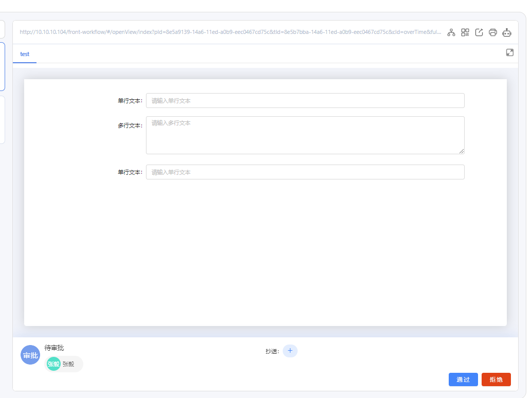Focus the first 单行文本 input field
Screen dimensions: 532x398
tap(305, 101)
